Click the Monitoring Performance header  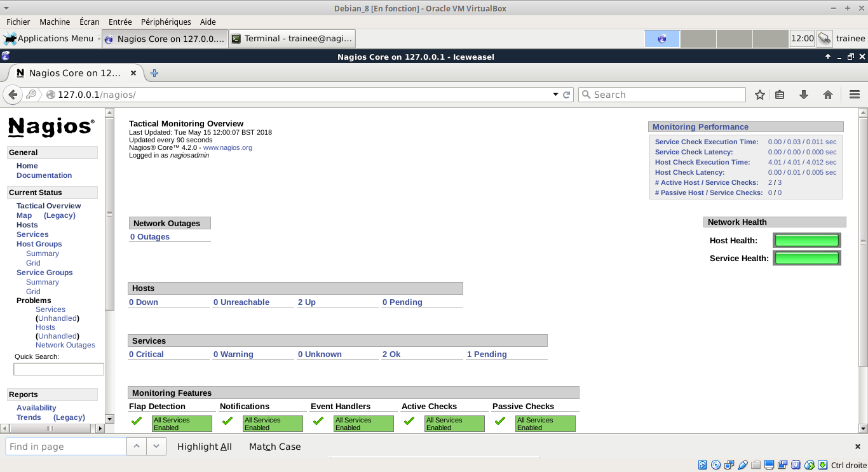tap(746, 127)
